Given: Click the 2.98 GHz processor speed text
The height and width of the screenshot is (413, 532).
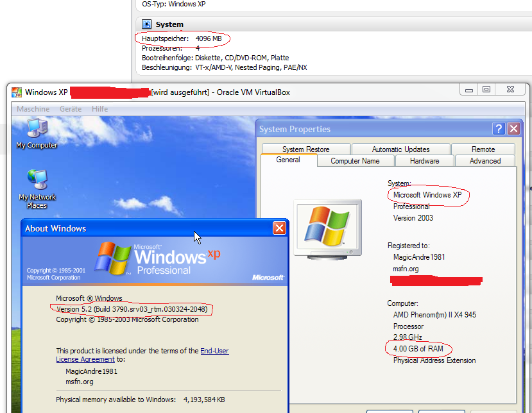Looking at the screenshot, I should pyautogui.click(x=408, y=337).
